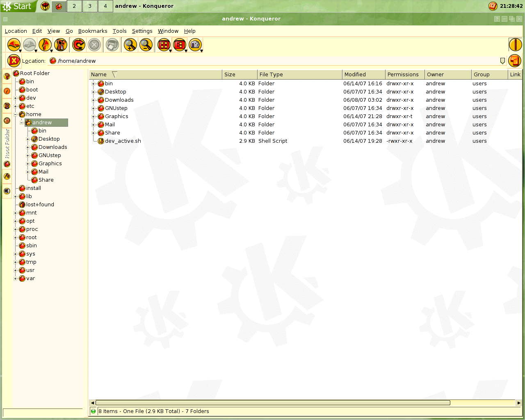This screenshot has height=420, width=525.
Task: Select dev_active.sh in the file list
Action: (123, 141)
